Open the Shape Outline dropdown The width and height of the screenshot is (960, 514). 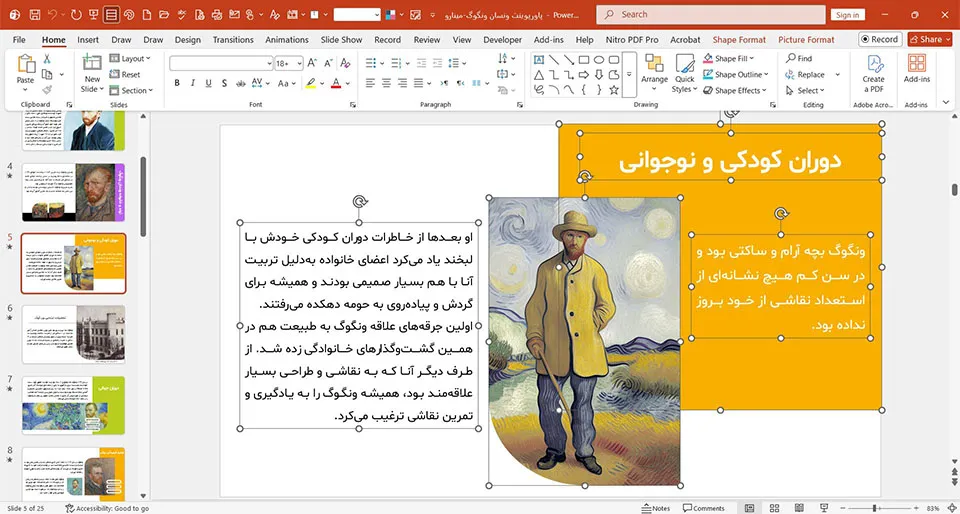point(735,75)
